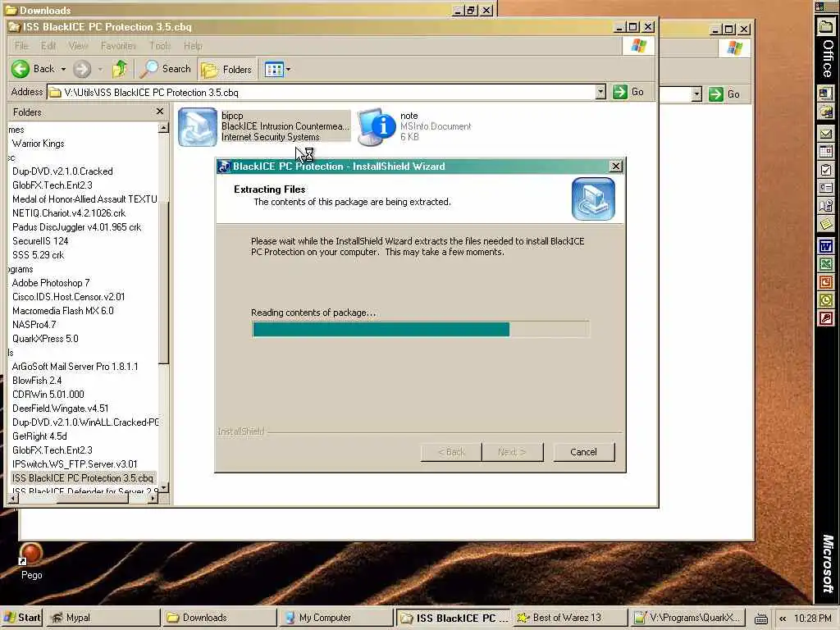
Task: Click the Address field path text
Action: [151, 92]
